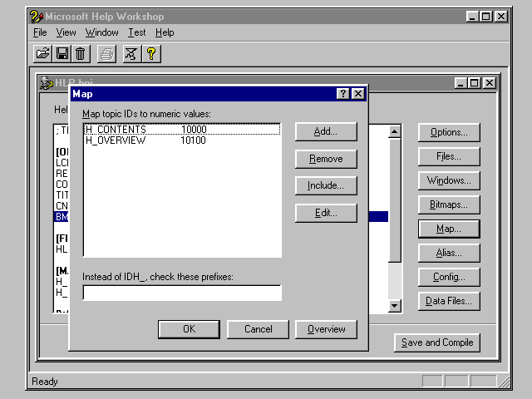Click the Edit... button

point(326,213)
